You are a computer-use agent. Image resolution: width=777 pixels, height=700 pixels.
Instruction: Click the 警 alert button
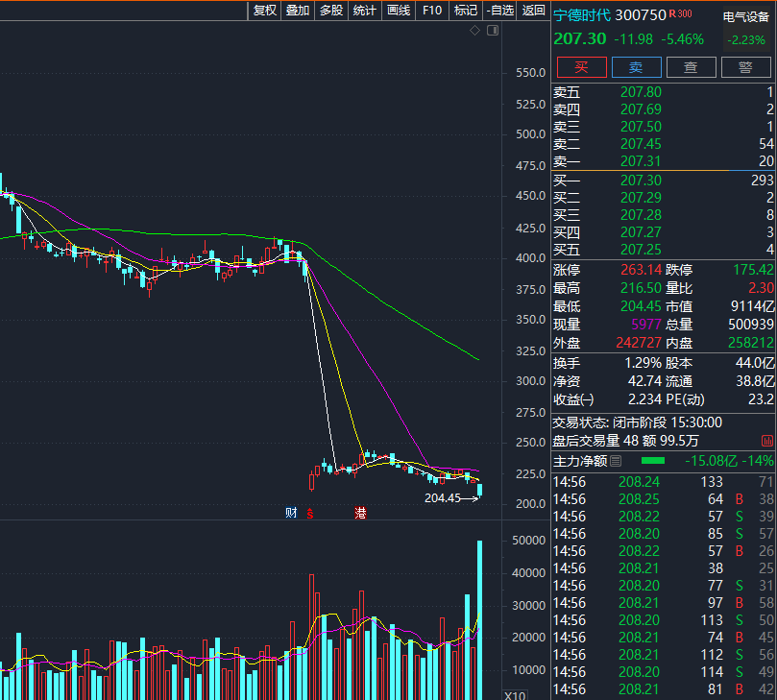745,67
